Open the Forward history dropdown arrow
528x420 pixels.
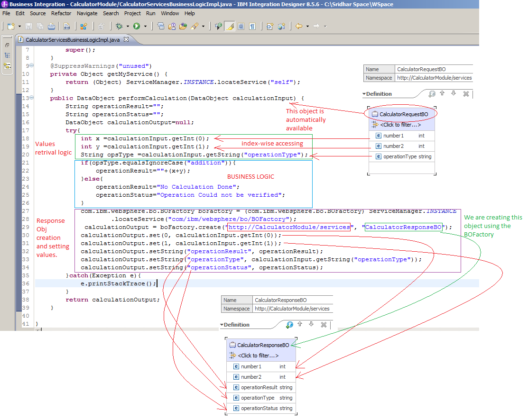point(325,26)
